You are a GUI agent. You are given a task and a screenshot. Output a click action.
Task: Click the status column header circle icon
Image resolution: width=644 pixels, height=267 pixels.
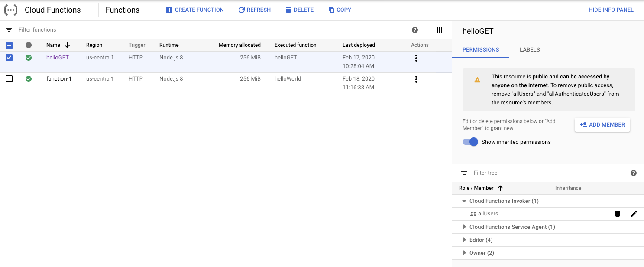[29, 45]
